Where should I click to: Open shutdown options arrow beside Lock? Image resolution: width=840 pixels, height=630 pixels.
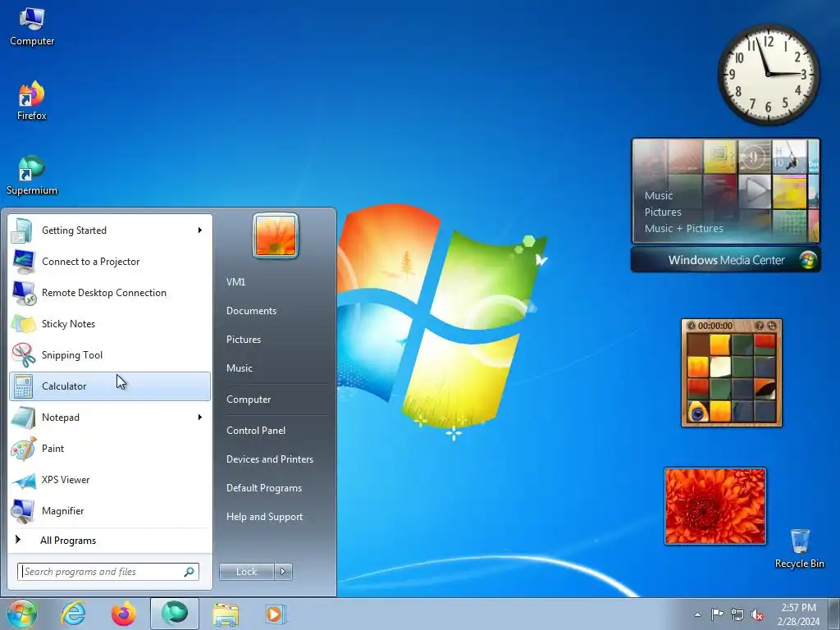pos(283,572)
